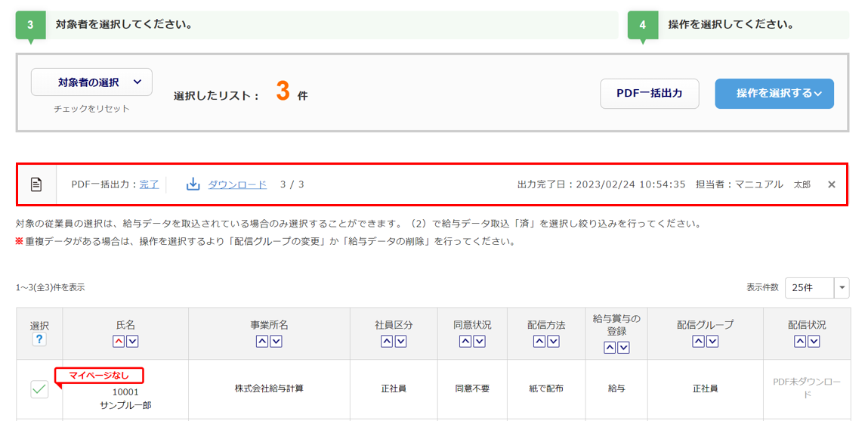Click the 3 / 3 progress count

[292, 184]
